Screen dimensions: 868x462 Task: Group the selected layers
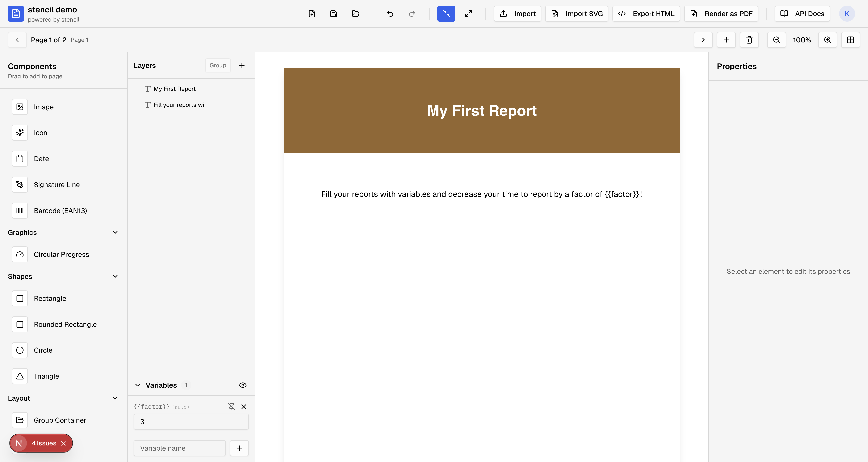pos(218,65)
